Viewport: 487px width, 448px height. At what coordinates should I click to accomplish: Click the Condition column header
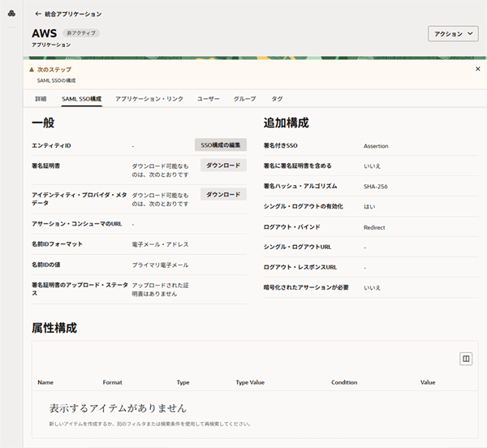[x=344, y=382]
